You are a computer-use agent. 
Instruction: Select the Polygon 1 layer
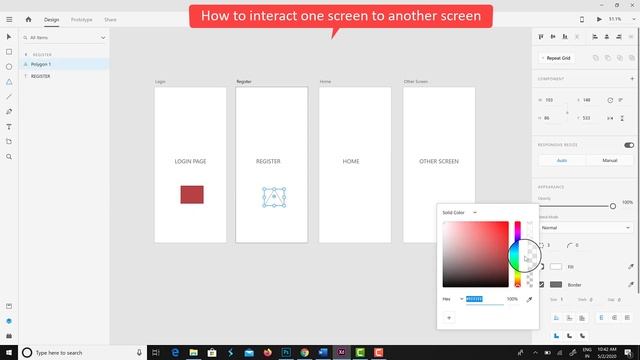point(64,64)
